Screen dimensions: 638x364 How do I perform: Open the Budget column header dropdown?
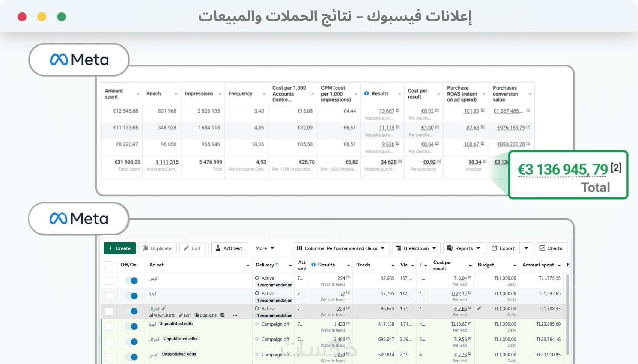(515, 265)
